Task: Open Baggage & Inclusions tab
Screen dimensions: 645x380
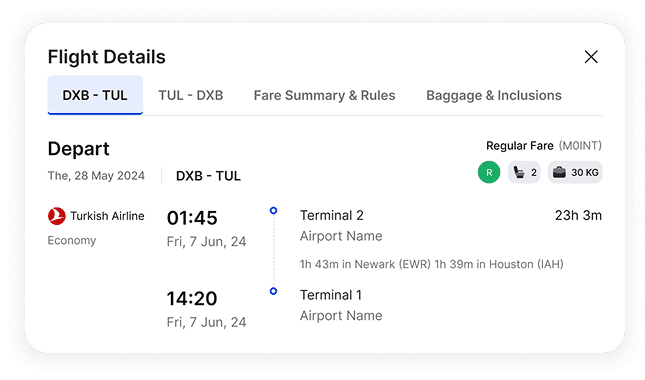Action: [494, 95]
